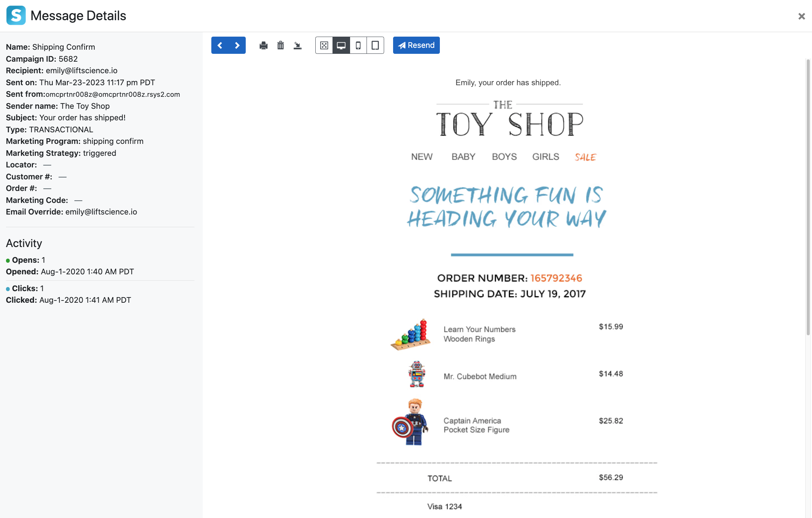812x518 pixels.
Task: Select mobile phone preview icon
Action: (x=358, y=45)
